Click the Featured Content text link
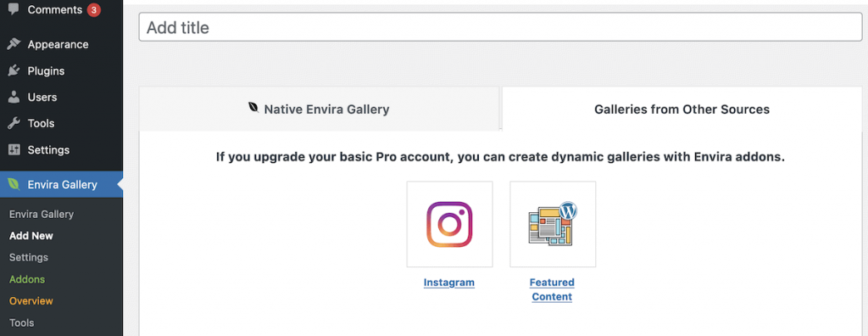Viewport: 868px width, 336px height. coord(552,289)
